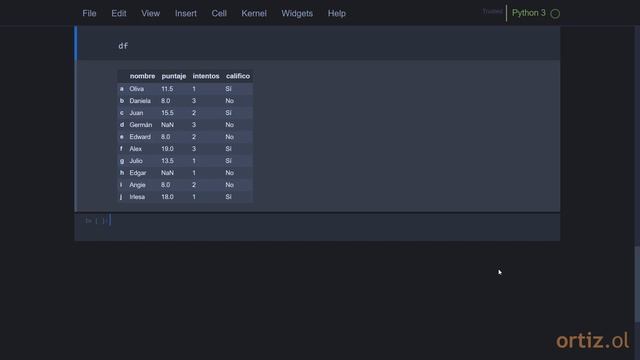Click the 19.0 puntaje value
Image resolution: width=640 pixels, height=360 pixels.
pos(167,149)
